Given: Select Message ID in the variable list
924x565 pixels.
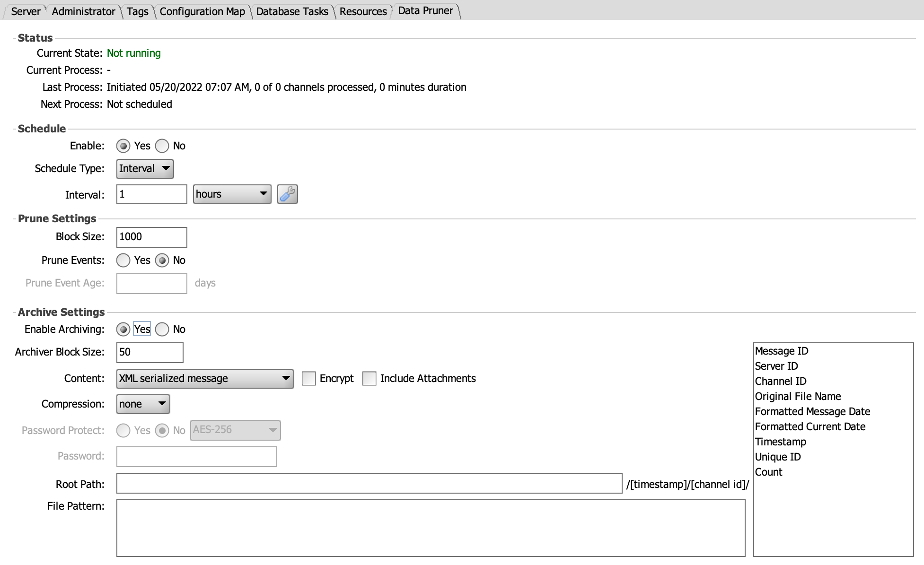Looking at the screenshot, I should 782,351.
